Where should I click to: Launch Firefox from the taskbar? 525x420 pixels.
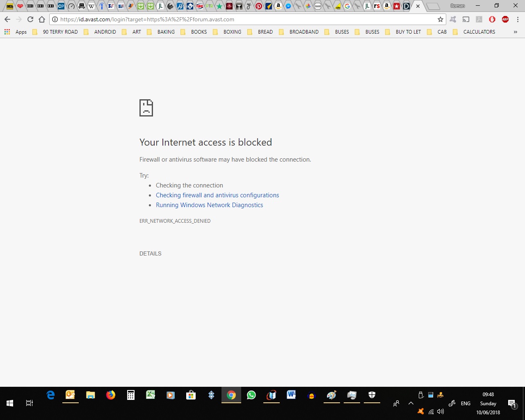click(x=111, y=395)
